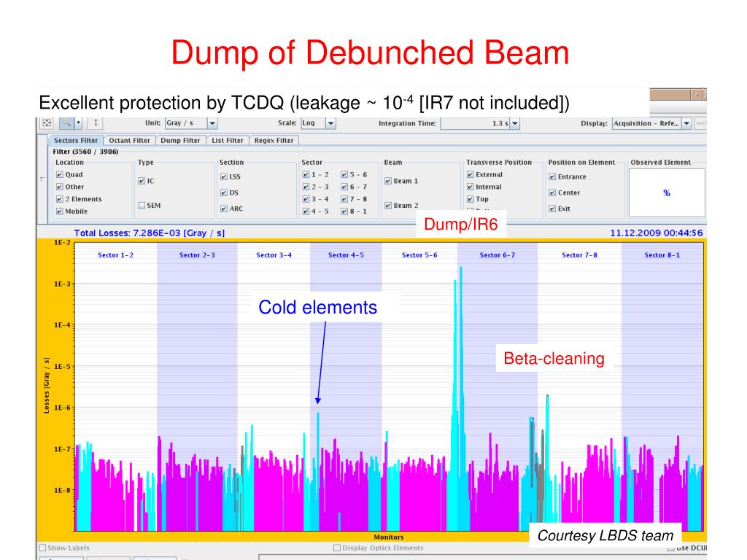Toggle sector 8 - 1 checkbox
This screenshot has height=560, width=747.
pyautogui.click(x=344, y=211)
